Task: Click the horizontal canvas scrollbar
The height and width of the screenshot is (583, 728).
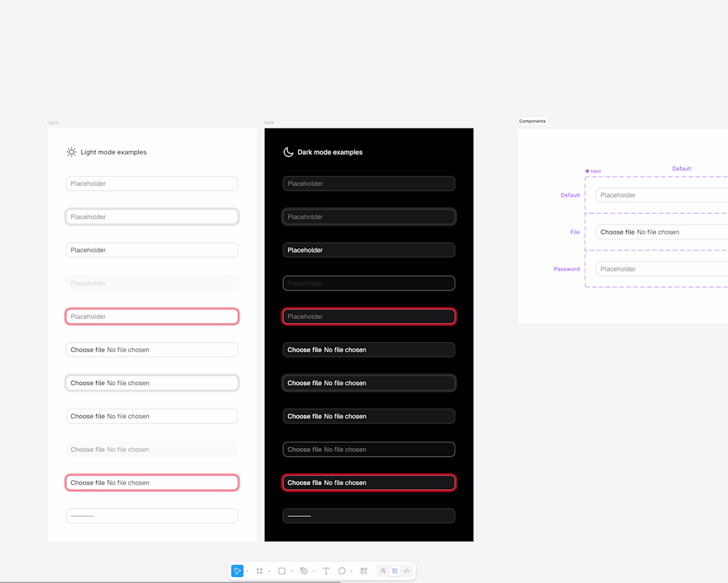Action: click(x=170, y=582)
